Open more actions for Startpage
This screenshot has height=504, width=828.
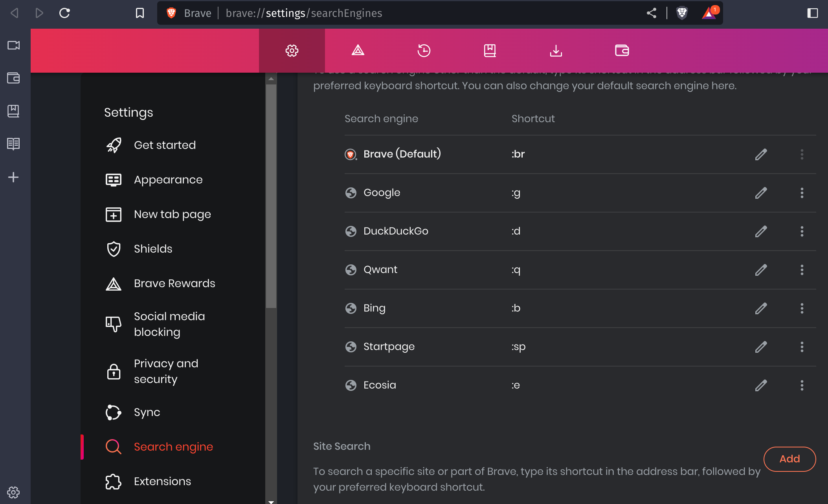pos(802,347)
